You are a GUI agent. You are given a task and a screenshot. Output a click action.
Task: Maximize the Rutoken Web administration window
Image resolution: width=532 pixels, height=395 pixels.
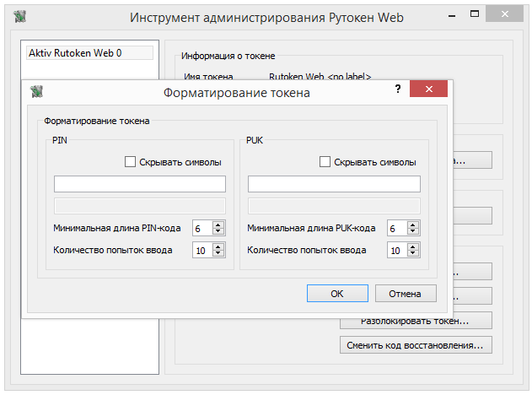click(x=475, y=14)
